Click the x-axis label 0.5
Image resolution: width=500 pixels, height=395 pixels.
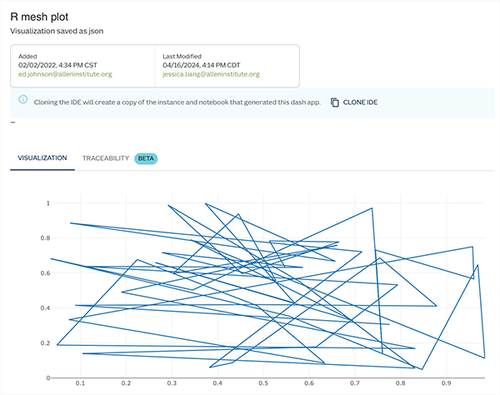[263, 383]
